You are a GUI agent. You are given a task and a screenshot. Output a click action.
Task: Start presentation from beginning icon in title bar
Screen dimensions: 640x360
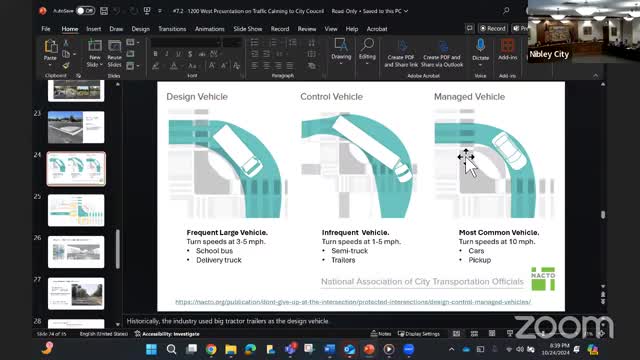tap(147, 11)
